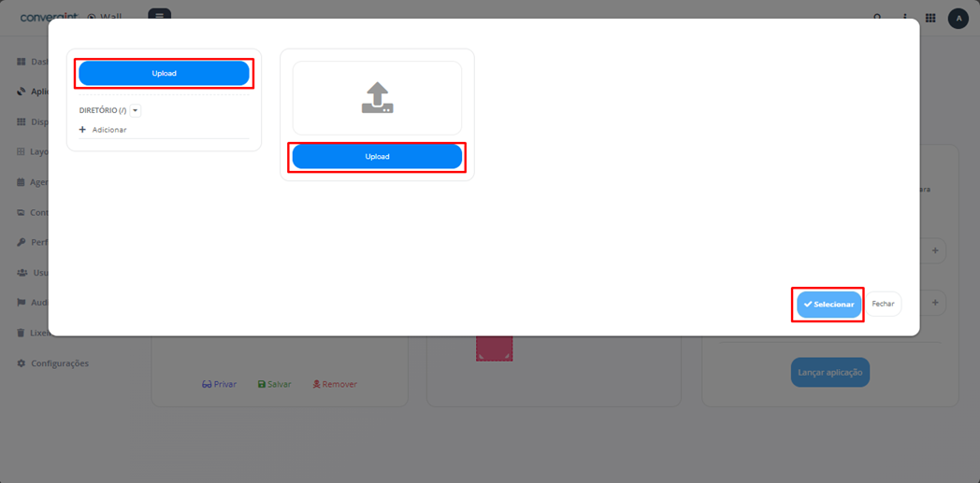Click the Privar link with glasses icon

220,384
